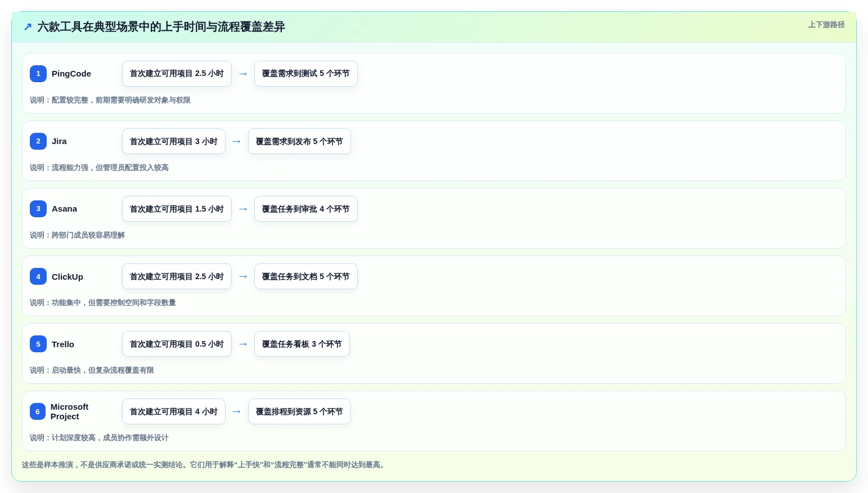Click Trello's 首次建立可用项目 0.5 小时 chip

177,344
